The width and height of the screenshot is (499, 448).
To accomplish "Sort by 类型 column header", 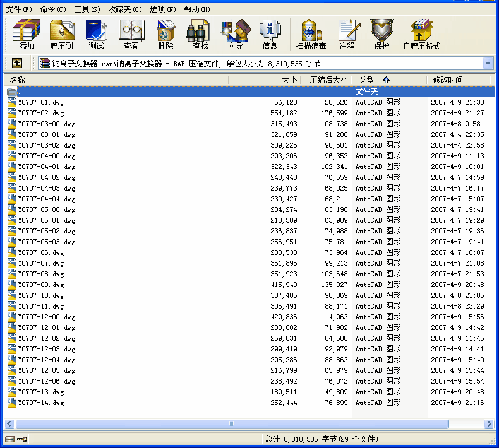I will tap(366, 80).
